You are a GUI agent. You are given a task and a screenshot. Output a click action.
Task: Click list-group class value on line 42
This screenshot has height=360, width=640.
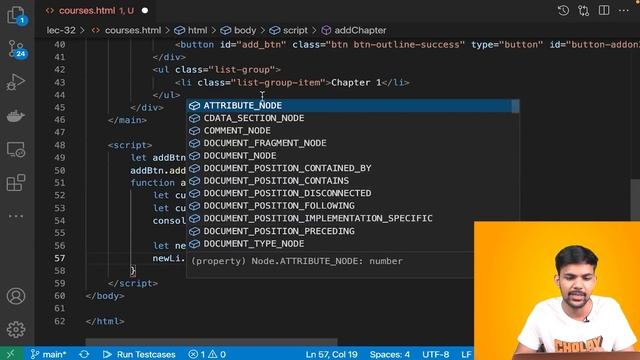[242, 70]
